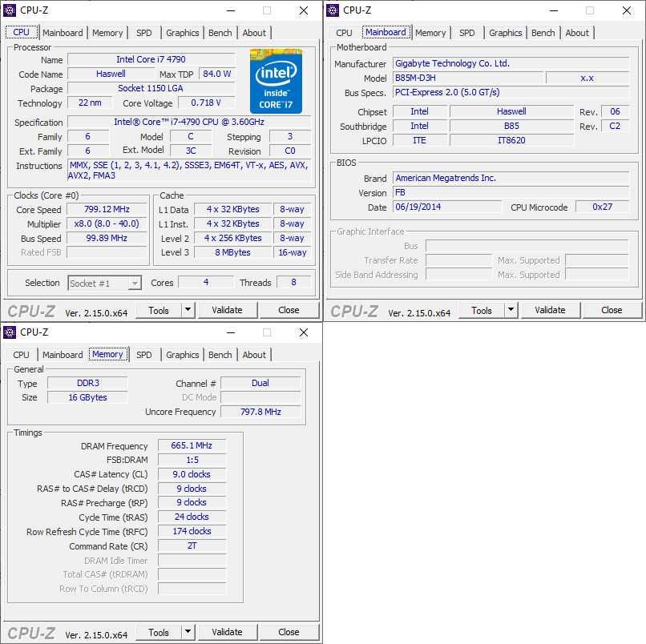Click the Uncore Frequency value '797.8 MHz'
646x644 pixels.
(x=260, y=412)
